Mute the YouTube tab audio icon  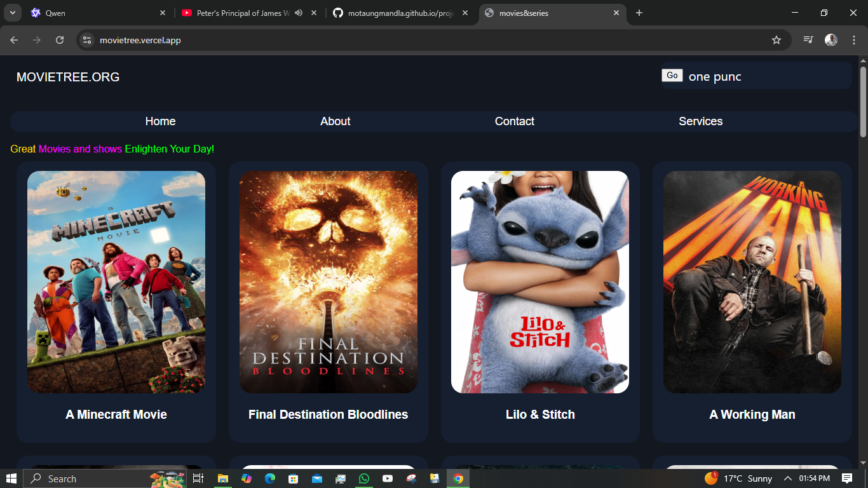pyautogui.click(x=299, y=13)
